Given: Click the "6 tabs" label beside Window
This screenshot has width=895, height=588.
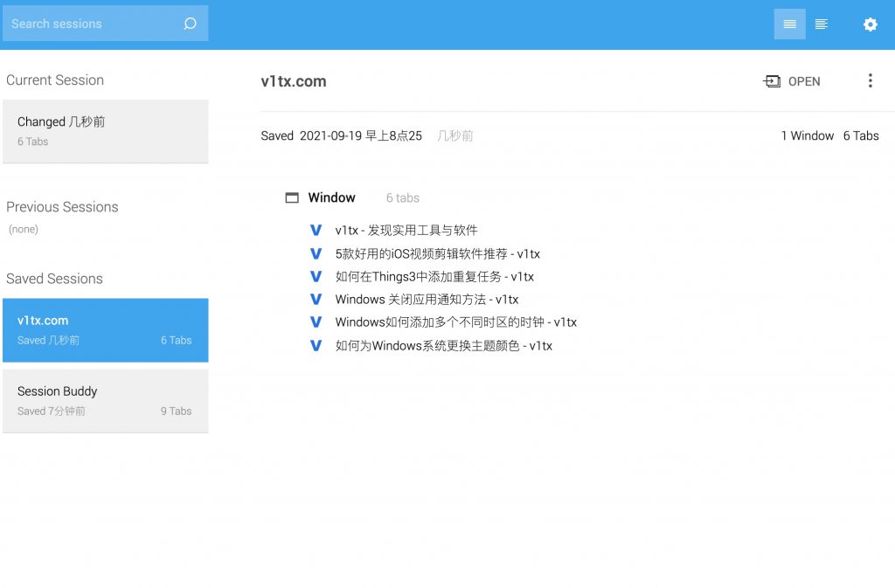Looking at the screenshot, I should click(x=402, y=198).
